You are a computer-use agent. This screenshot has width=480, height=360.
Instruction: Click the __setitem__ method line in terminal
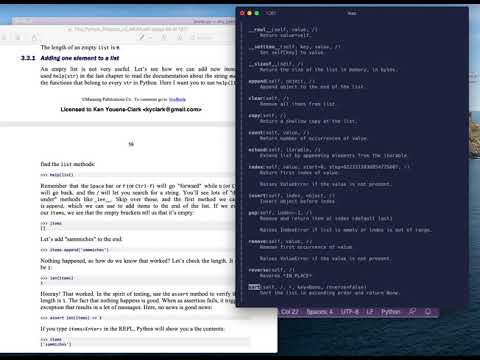[x=295, y=47]
